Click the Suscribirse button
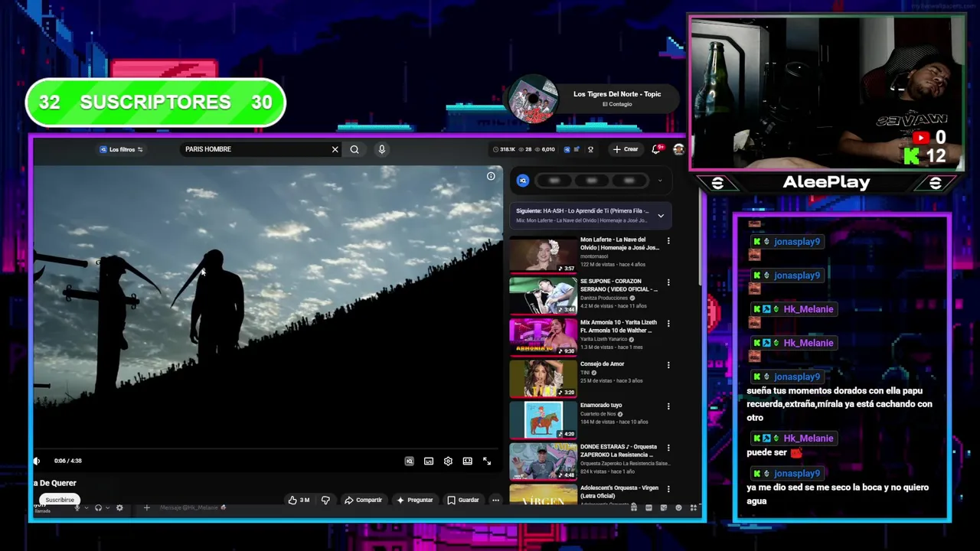Image resolution: width=980 pixels, height=551 pixels. coord(59,500)
